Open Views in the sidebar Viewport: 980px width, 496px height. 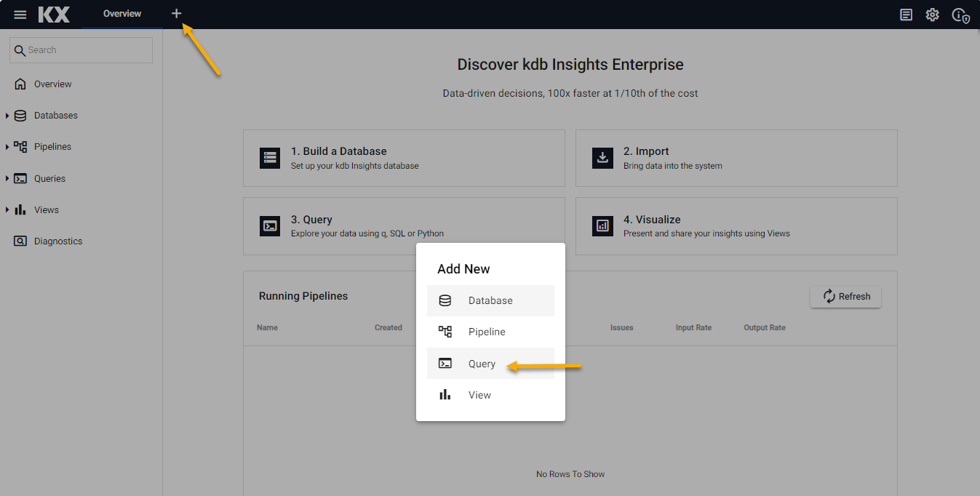[x=47, y=210]
